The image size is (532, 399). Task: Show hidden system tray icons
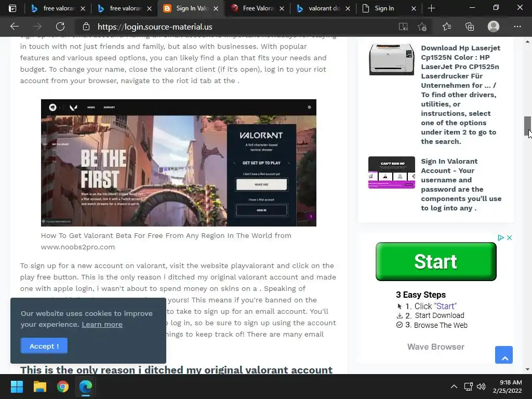pos(454,387)
